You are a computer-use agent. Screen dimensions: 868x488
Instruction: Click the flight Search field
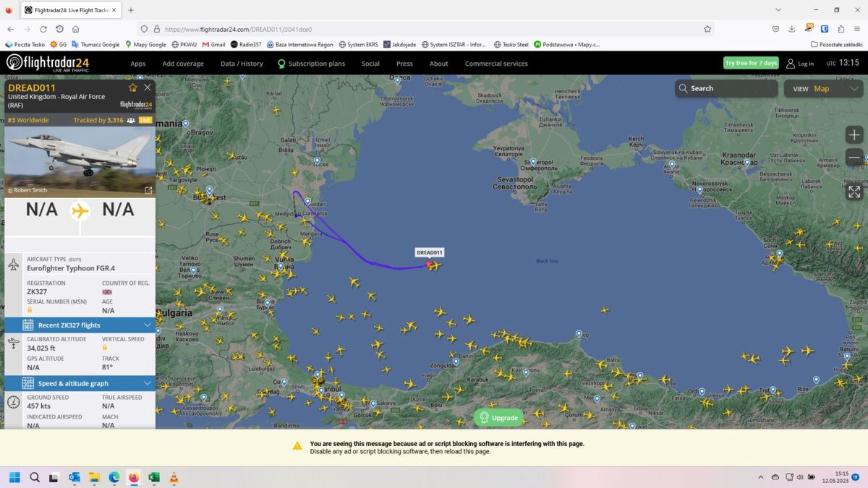(726, 89)
